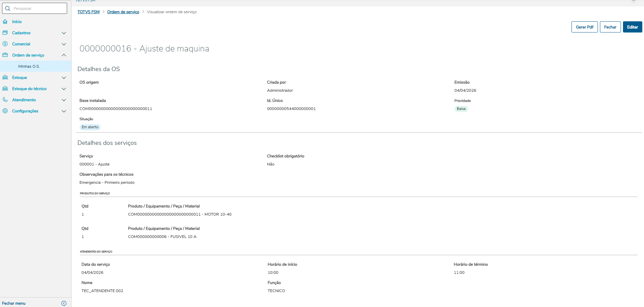This screenshot has height=307, width=644.
Task: Click the Pesquisar search field
Action: pos(37,8)
